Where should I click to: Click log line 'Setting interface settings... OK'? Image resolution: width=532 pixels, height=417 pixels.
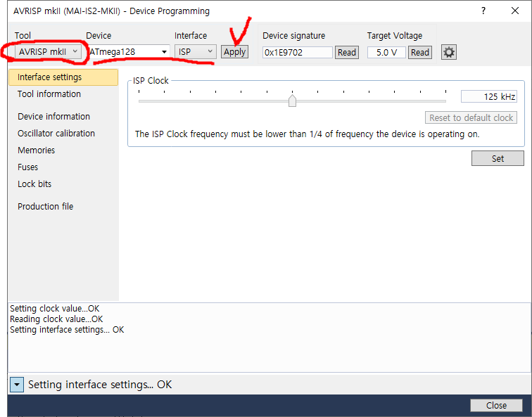pyautogui.click(x=67, y=330)
